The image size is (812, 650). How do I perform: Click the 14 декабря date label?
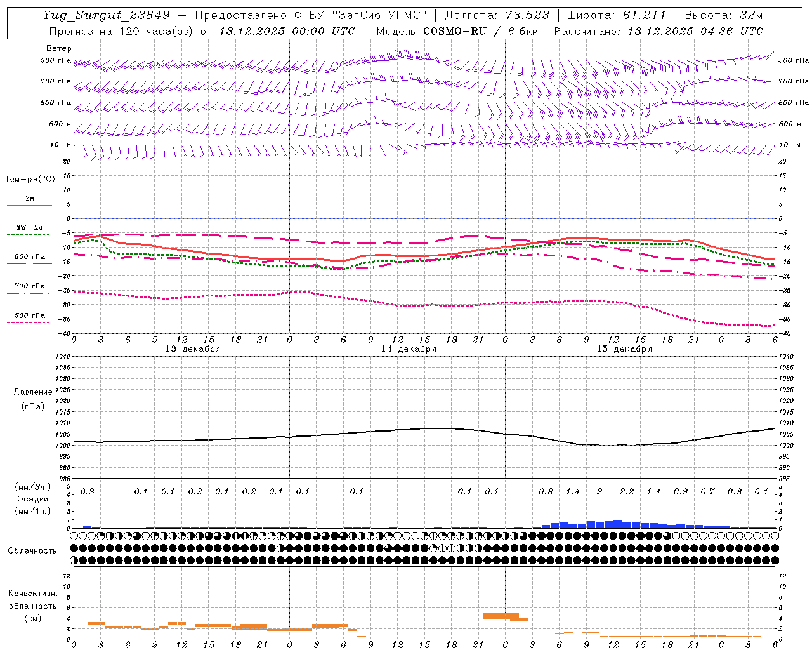pos(409,349)
